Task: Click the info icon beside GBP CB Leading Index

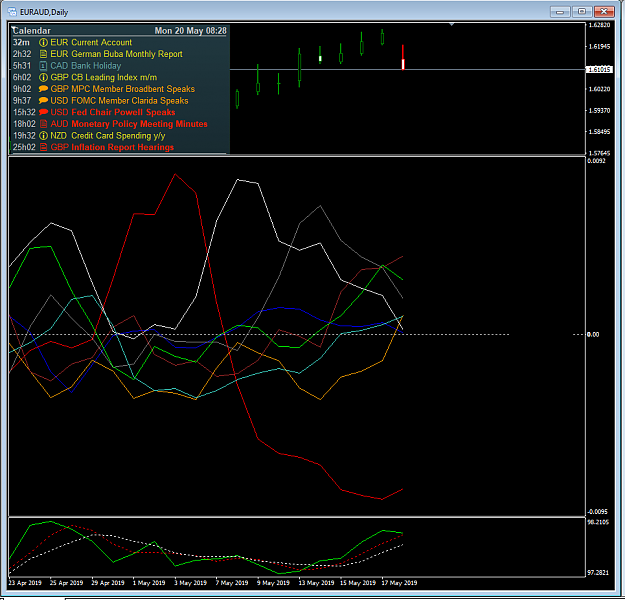Action: (x=43, y=77)
